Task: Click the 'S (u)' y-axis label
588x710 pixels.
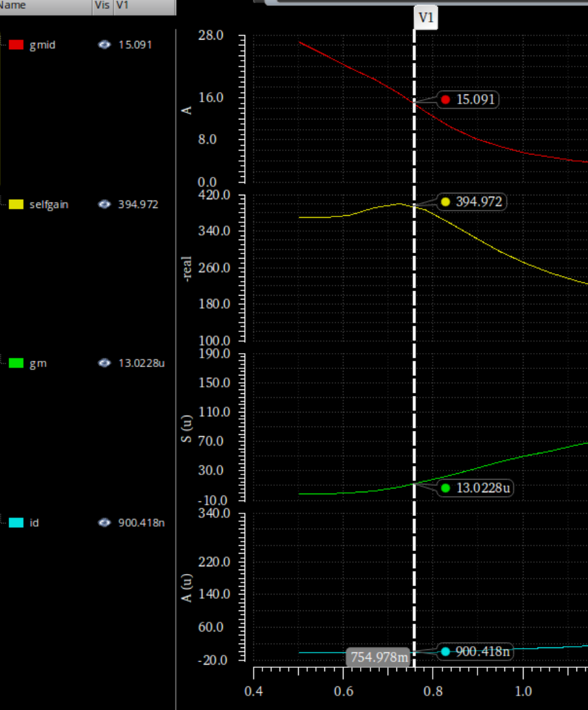Action: click(x=186, y=428)
